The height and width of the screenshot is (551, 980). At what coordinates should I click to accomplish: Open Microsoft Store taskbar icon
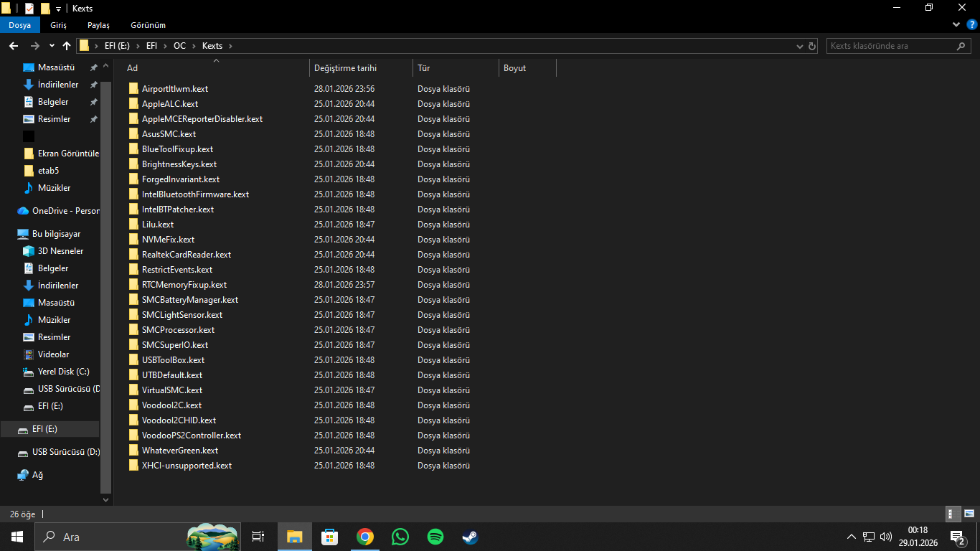[x=329, y=537]
